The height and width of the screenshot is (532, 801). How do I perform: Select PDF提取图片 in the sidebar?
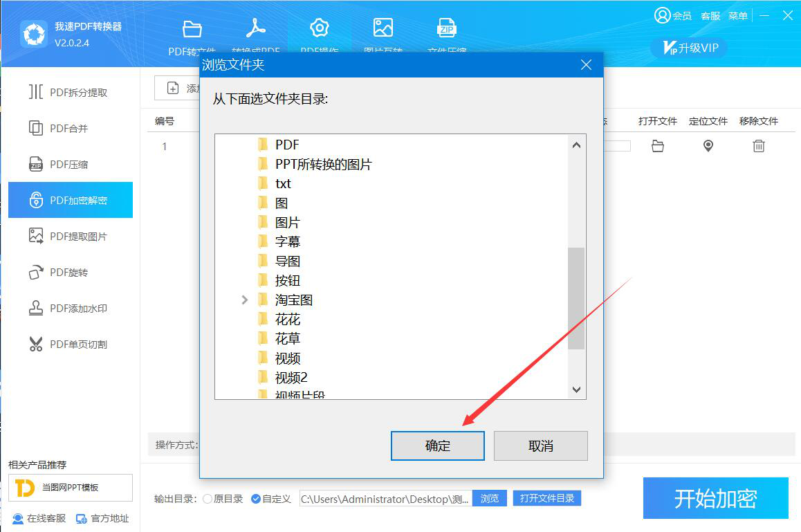(71, 236)
